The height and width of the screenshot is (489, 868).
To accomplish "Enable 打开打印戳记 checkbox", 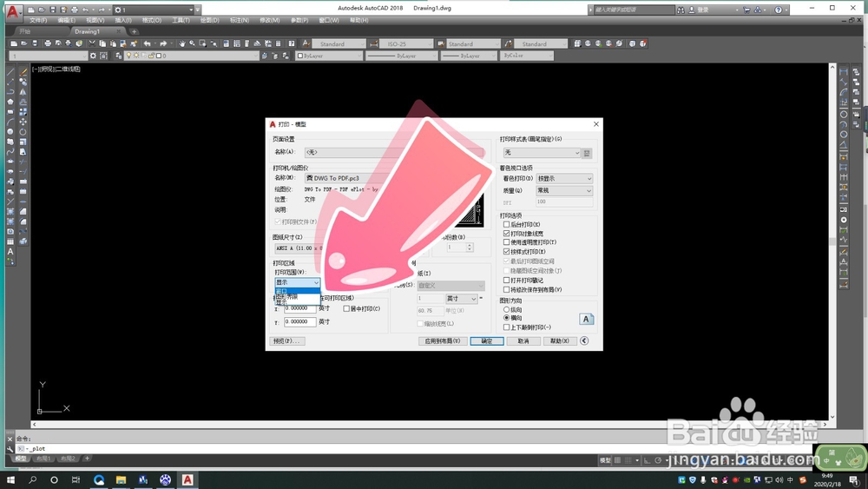I will [x=507, y=281].
